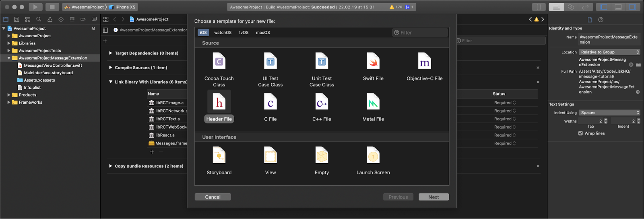Choose the Objective-C File template
The image size is (644, 219).
[425, 67]
